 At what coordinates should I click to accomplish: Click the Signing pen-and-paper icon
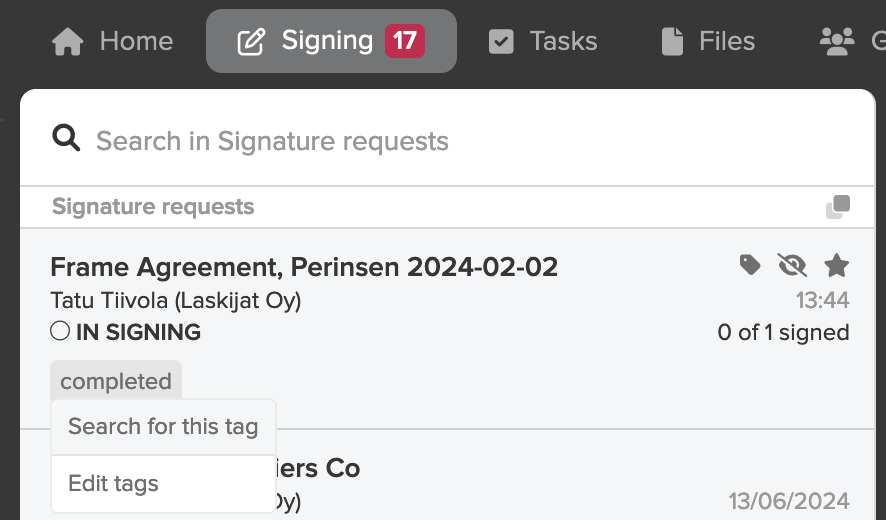251,42
